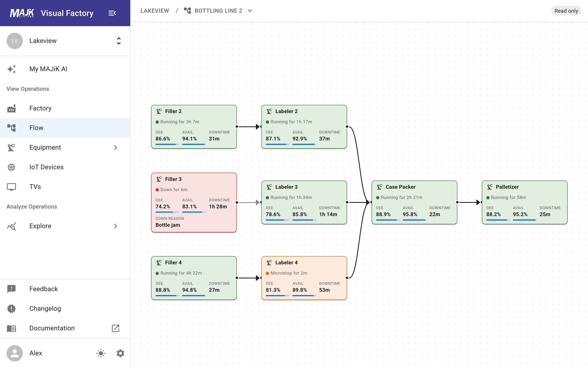This screenshot has height=368, width=588.
Task: Select Flow in the sidebar
Action: pyautogui.click(x=65, y=128)
